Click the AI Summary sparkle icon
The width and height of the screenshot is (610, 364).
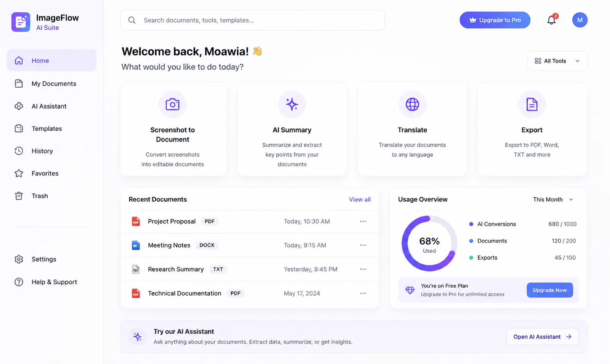292,104
